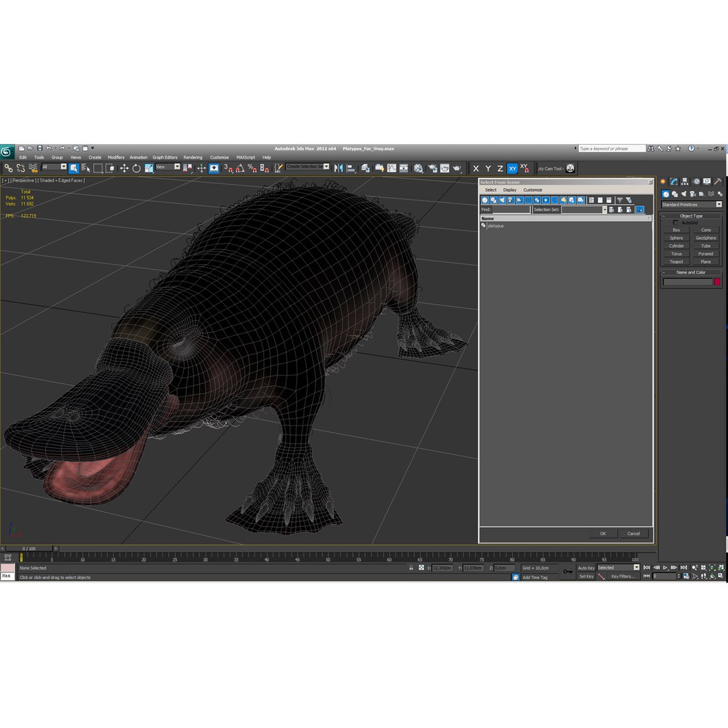The image size is (728, 728).
Task: Open Customize menu in Select From Scene
Action: click(x=533, y=190)
